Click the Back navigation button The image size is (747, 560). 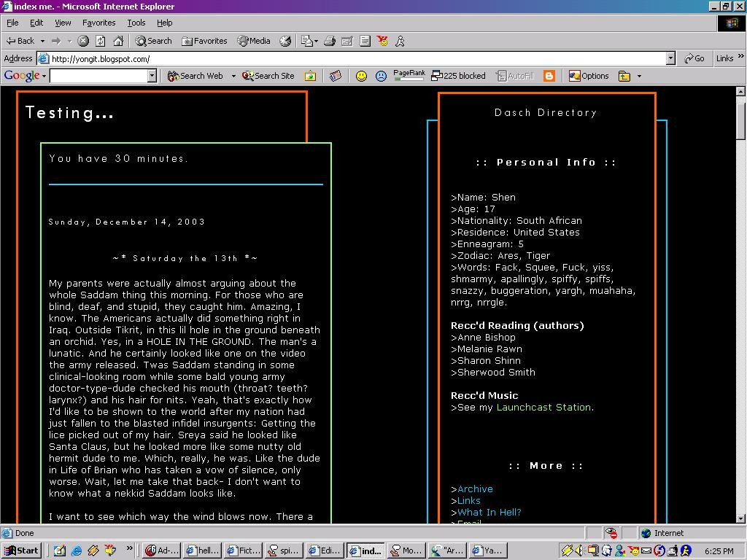pyautogui.click(x=20, y=41)
